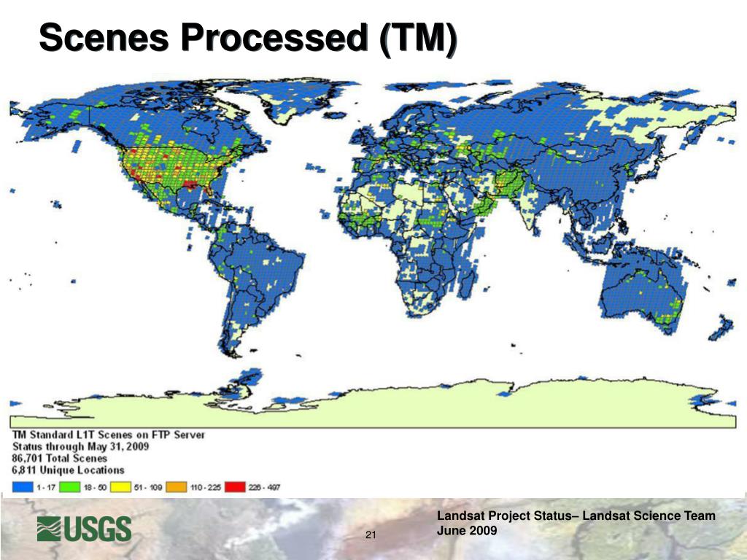Click the legend label 51 - 109

(148, 488)
